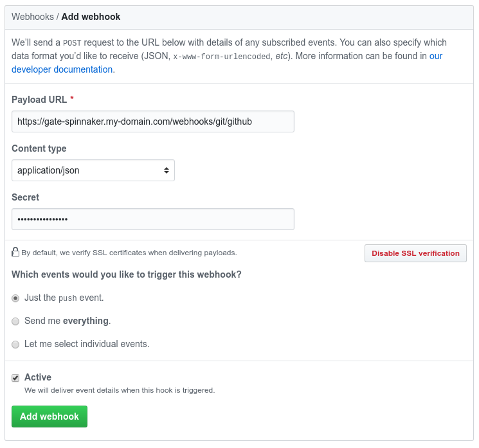
Task: Select Let me select individual events
Action: (15, 345)
